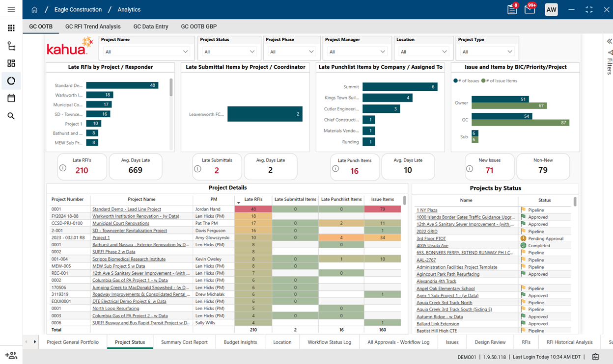This screenshot has width=613, height=364.
Task: Open the mail inbox icon showing 99+
Action: (x=529, y=10)
